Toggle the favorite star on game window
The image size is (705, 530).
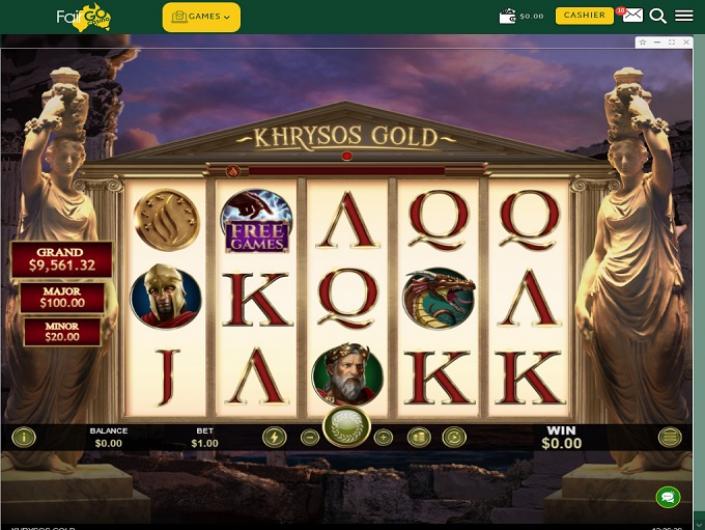pos(643,42)
